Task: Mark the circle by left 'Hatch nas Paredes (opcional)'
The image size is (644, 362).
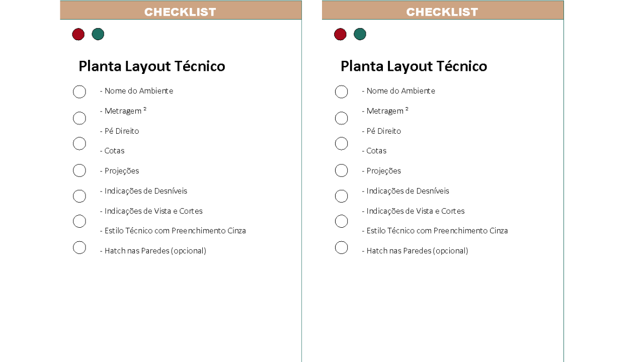Action: [79, 247]
